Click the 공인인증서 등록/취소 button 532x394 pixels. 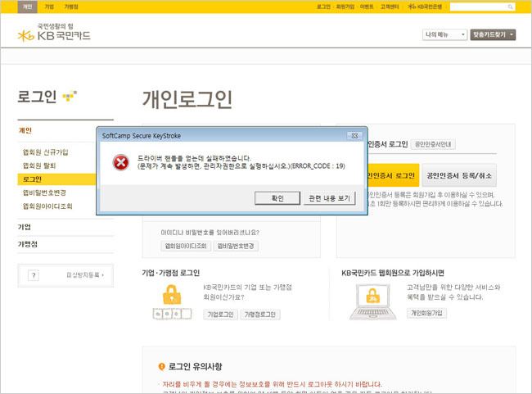coord(459,175)
